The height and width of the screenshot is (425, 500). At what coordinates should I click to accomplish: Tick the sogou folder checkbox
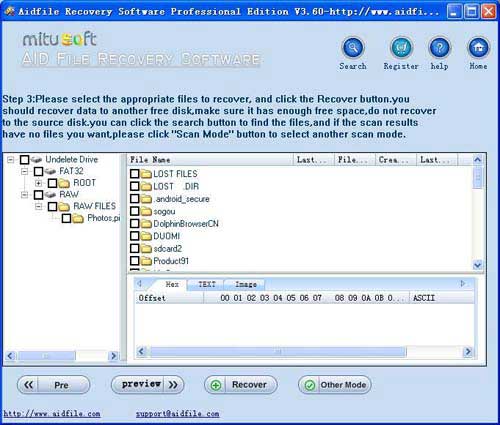click(135, 211)
